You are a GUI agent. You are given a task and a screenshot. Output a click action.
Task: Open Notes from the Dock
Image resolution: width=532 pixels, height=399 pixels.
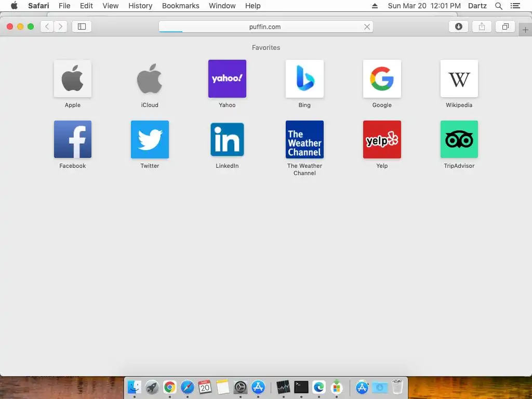point(222,387)
